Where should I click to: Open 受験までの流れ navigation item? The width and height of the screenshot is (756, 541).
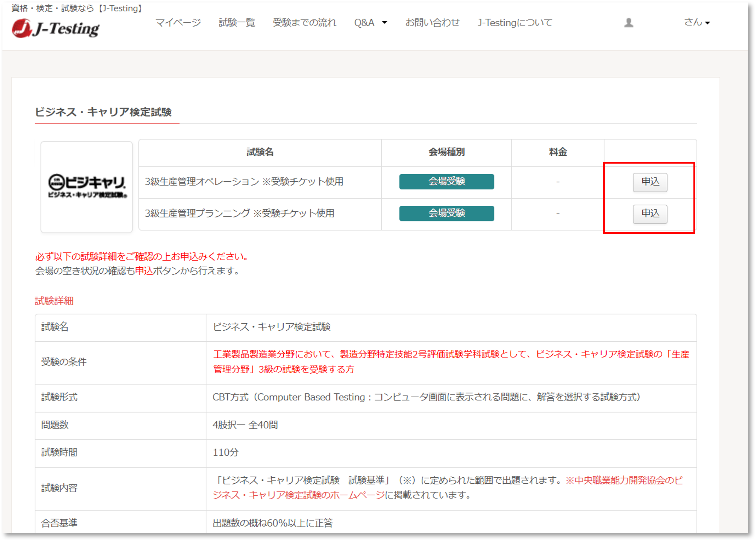click(x=304, y=23)
